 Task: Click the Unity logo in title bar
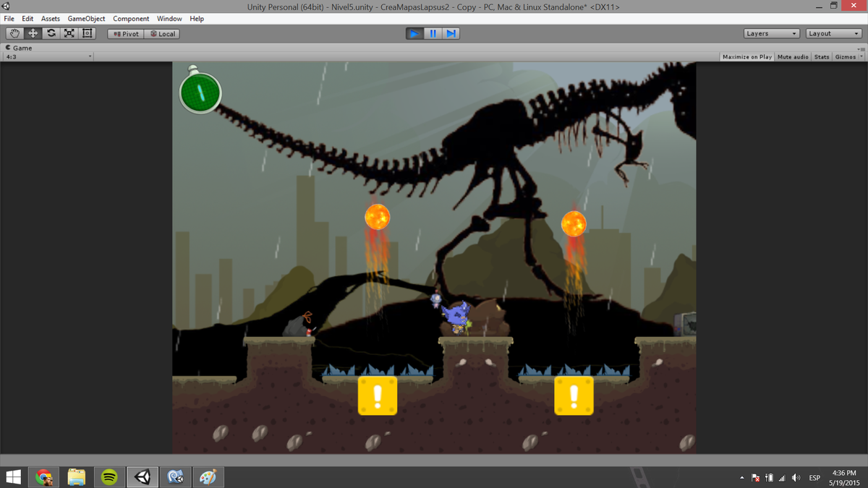pos(6,6)
